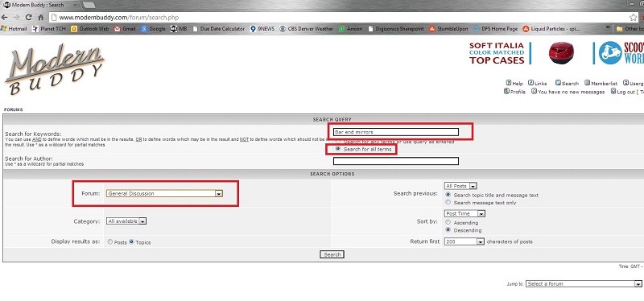Image resolution: width=644 pixels, height=301 pixels.
Task: Open the Other bookmarks folder
Action: click(x=630, y=29)
